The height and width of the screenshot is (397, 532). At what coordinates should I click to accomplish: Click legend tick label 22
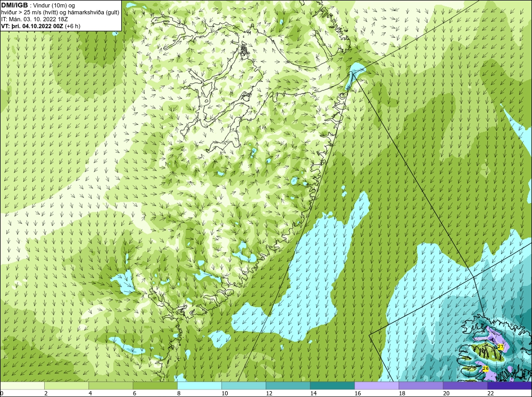click(491, 393)
